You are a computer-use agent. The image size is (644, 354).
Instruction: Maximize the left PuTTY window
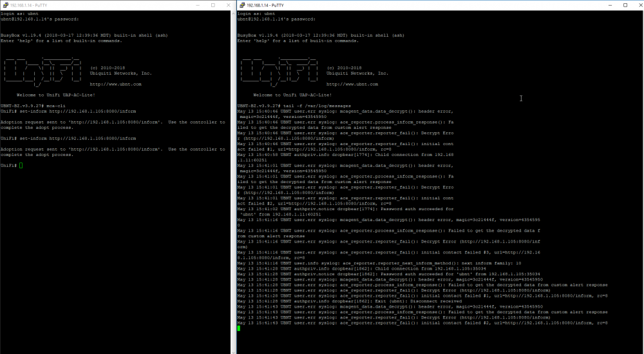[x=213, y=5]
